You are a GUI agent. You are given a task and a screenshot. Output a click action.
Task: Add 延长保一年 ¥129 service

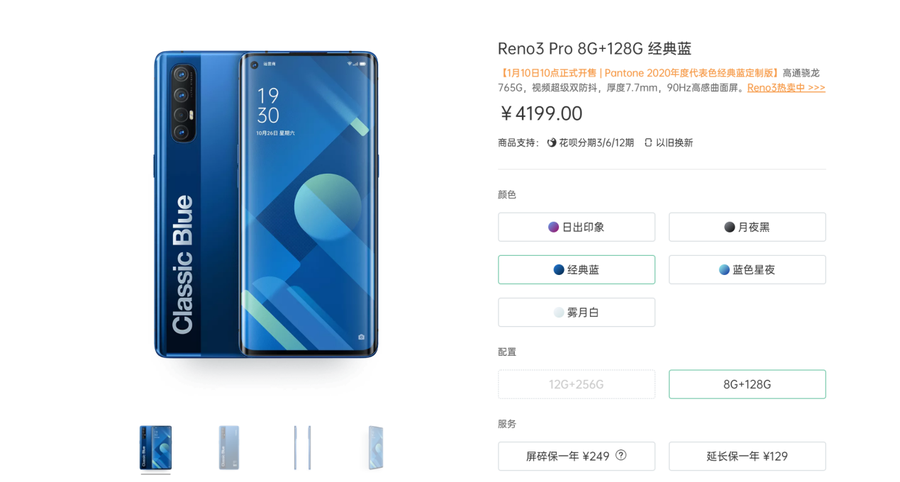(x=747, y=456)
